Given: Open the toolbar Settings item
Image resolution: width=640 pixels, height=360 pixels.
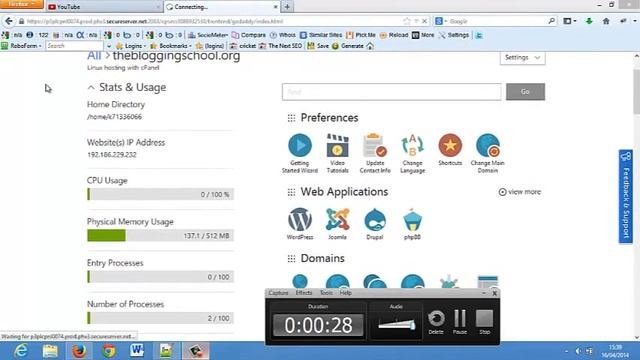Looking at the screenshot, I should click(x=454, y=35).
